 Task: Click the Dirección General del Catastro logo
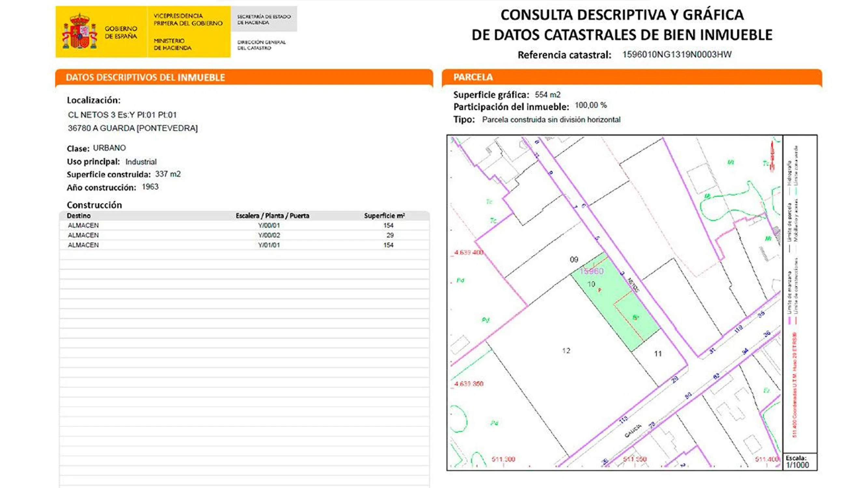pyautogui.click(x=261, y=45)
